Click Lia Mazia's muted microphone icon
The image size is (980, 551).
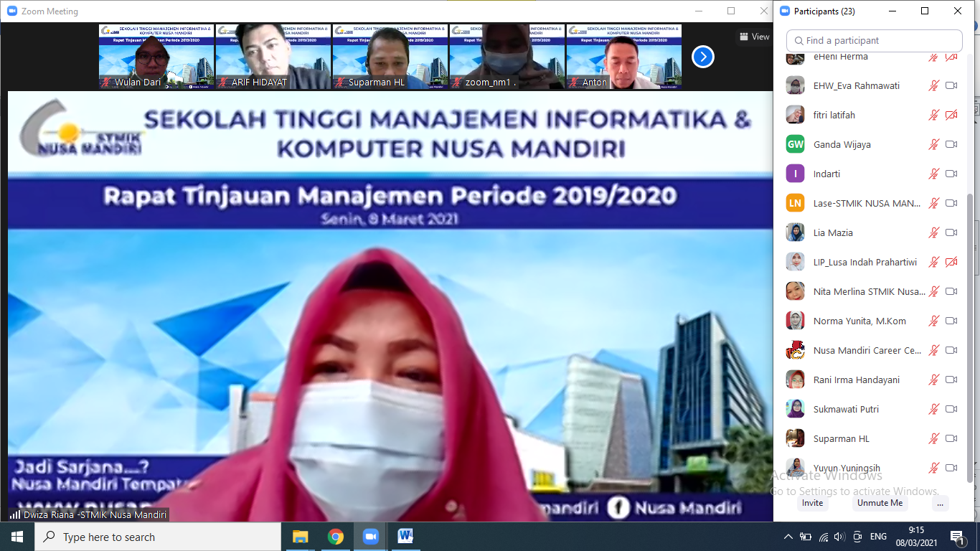click(x=933, y=232)
